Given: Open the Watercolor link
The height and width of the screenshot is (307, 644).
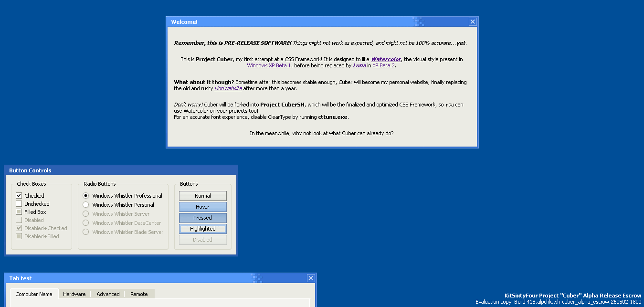Looking at the screenshot, I should point(386,59).
